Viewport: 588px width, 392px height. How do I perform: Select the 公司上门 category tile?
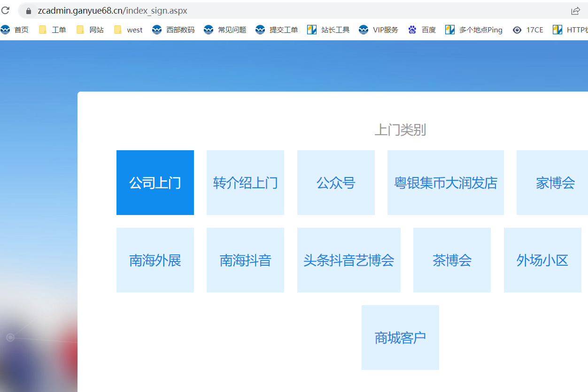tap(155, 183)
